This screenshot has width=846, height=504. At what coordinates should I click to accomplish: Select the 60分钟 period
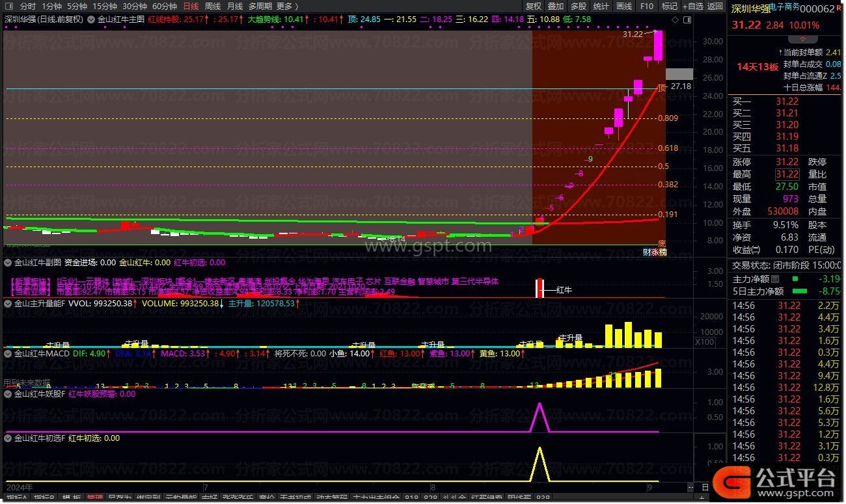(164, 6)
